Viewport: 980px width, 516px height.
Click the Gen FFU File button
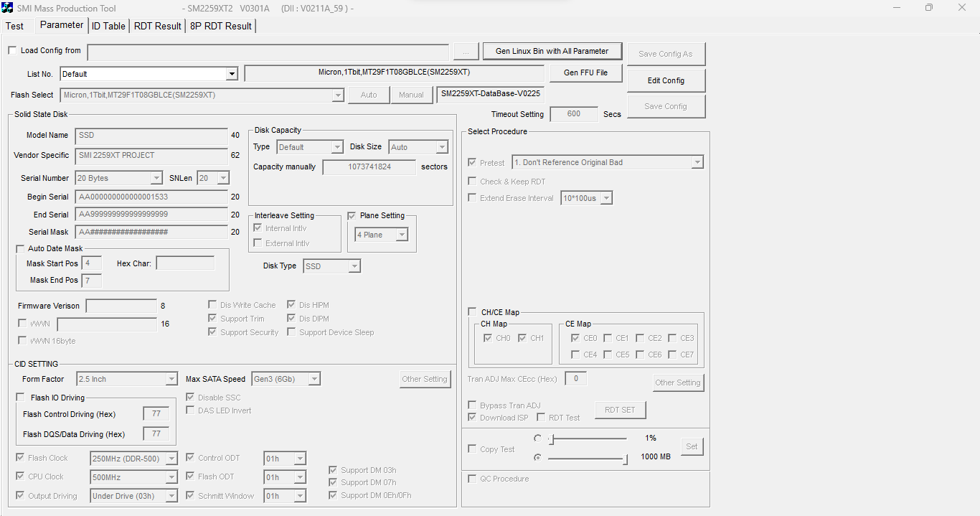coord(585,72)
